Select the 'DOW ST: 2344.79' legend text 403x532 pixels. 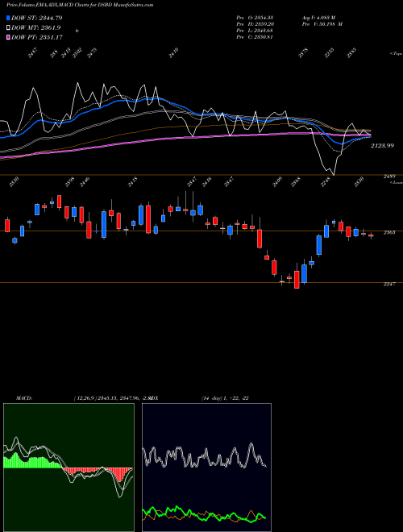[37, 19]
